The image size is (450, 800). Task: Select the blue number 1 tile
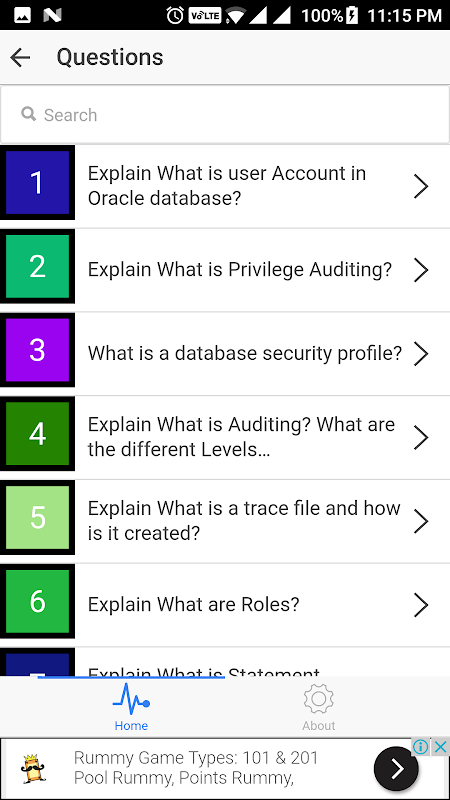37,183
